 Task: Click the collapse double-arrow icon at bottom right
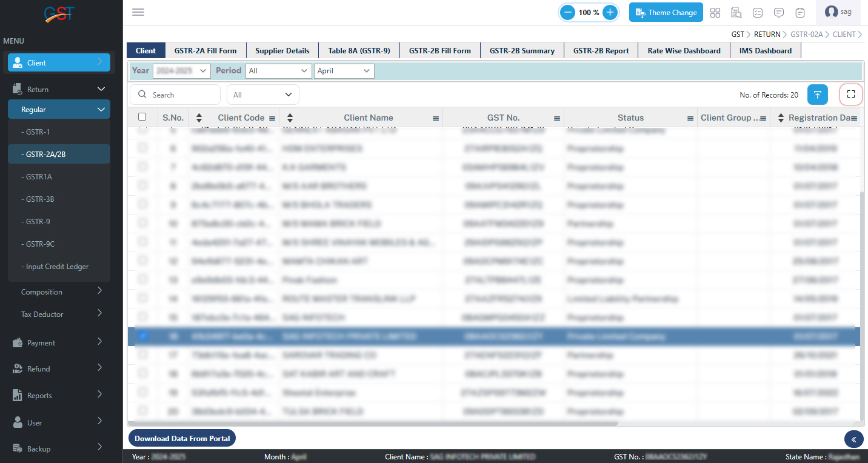pos(853,439)
